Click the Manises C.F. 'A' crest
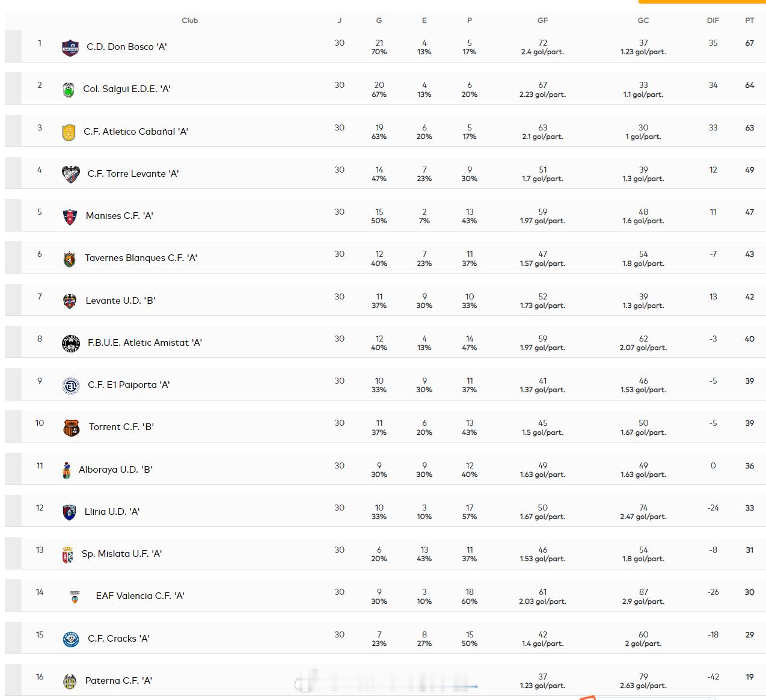The image size is (766, 700). click(70, 216)
